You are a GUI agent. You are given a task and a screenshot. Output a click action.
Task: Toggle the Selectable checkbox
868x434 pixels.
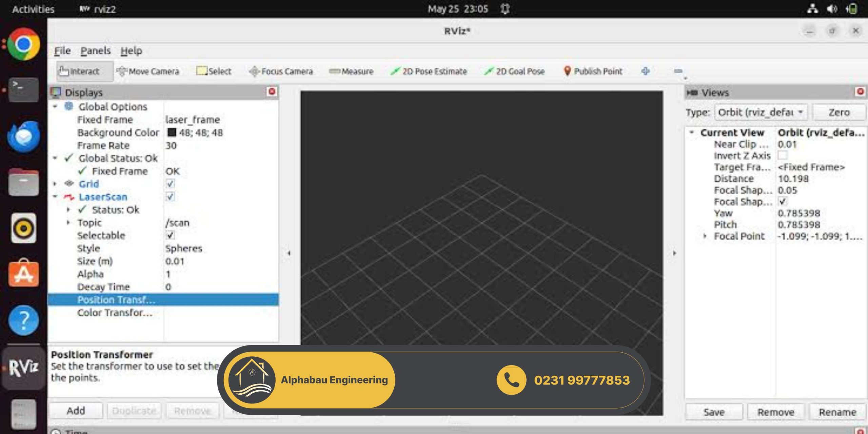pos(170,235)
